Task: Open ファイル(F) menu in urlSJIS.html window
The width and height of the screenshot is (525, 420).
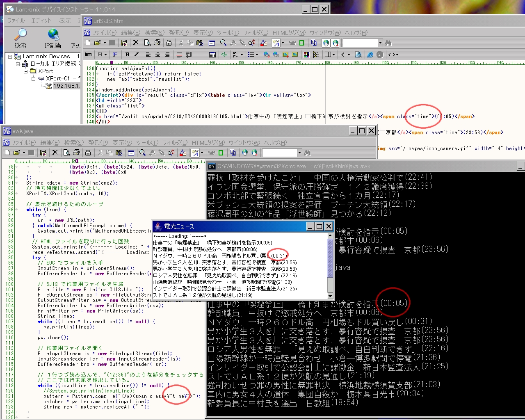Action: (104, 33)
